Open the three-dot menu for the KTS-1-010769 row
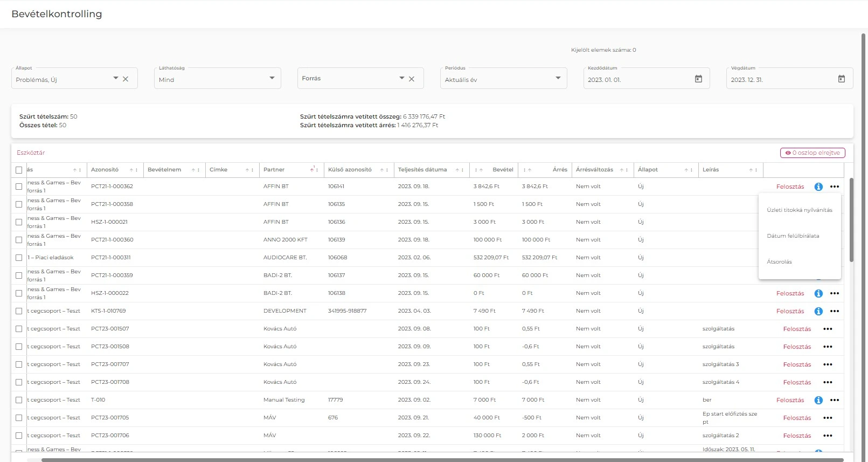The width and height of the screenshot is (868, 462). pyautogui.click(x=835, y=311)
